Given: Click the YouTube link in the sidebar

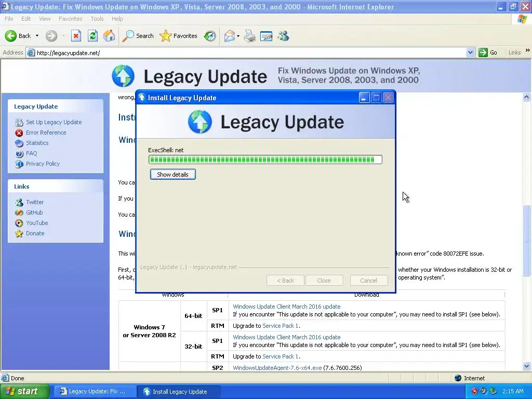Looking at the screenshot, I should coord(37,223).
